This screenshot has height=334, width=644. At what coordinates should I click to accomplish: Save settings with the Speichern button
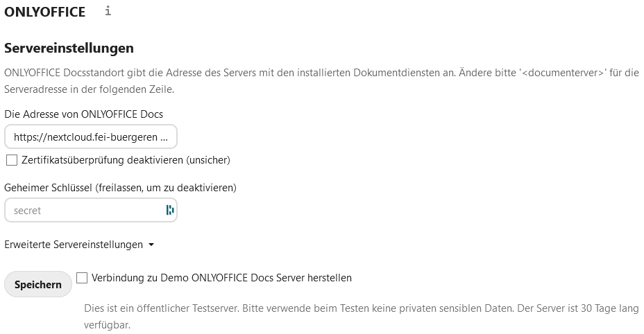point(37,284)
